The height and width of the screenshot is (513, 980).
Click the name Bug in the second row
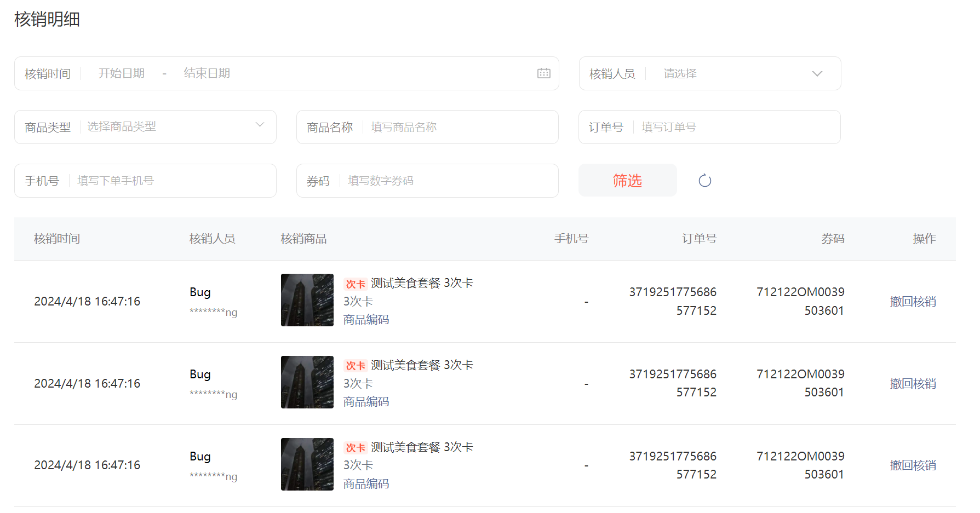(200, 374)
